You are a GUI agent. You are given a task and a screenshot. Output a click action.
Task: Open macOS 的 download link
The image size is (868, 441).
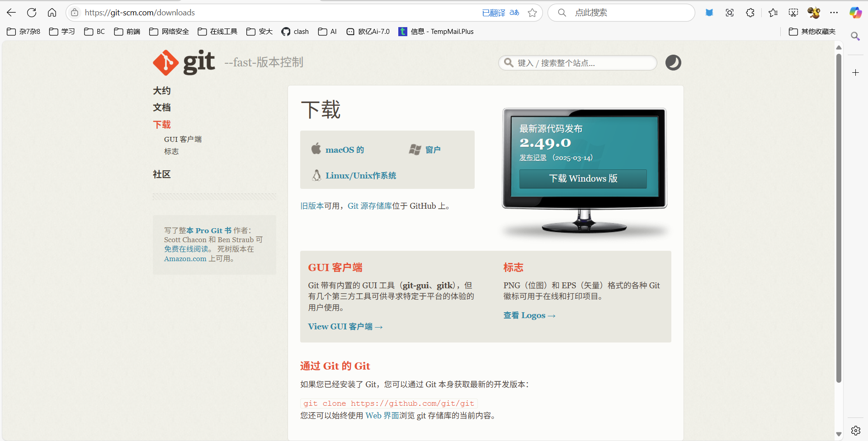344,150
